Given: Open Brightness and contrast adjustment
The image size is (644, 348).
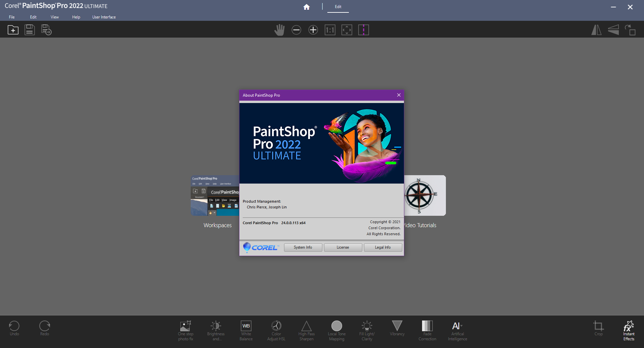Looking at the screenshot, I should (x=216, y=331).
